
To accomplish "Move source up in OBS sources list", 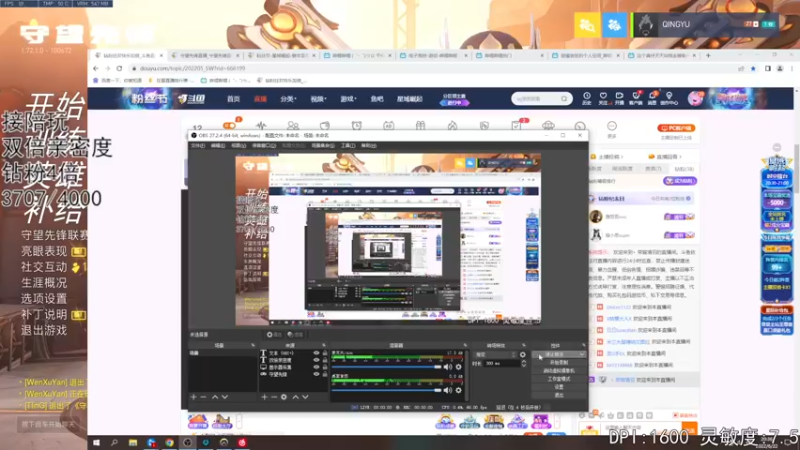I will [295, 397].
